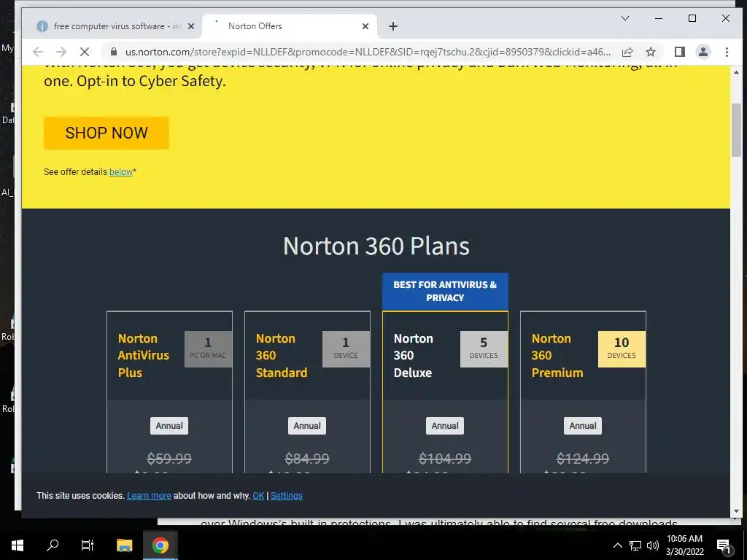This screenshot has width=747, height=560.
Task: Open Windows taskbar search
Action: click(x=53, y=545)
